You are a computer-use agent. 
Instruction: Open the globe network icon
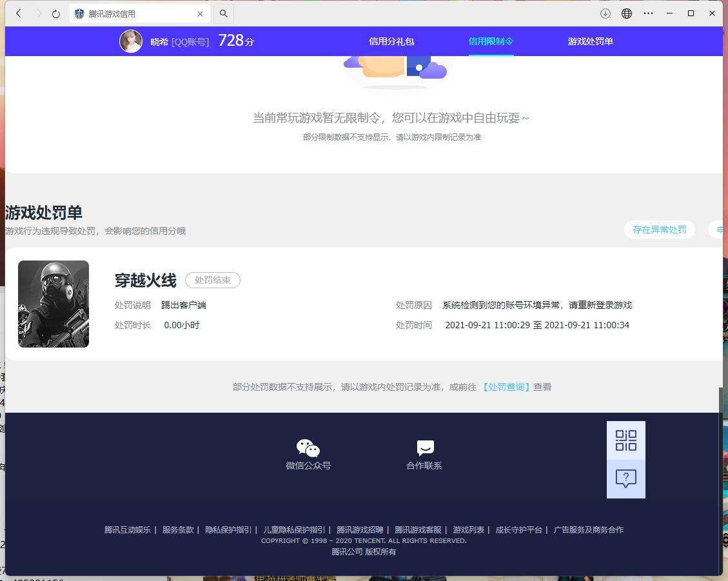(626, 14)
